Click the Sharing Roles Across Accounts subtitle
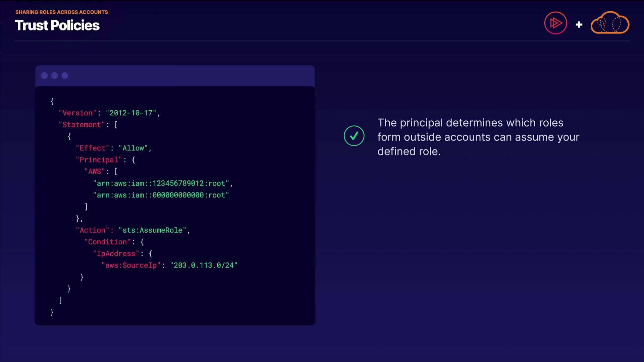This screenshot has height=362, width=644. point(61,12)
